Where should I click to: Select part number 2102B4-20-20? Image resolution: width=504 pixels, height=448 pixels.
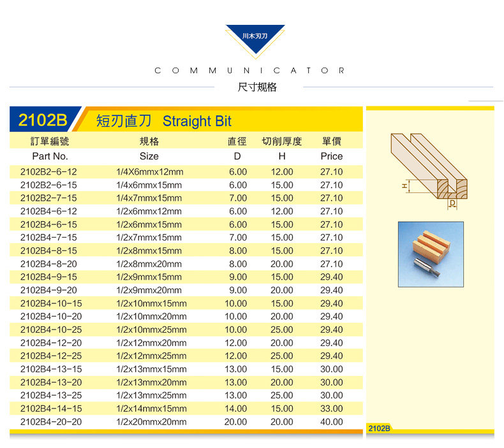click(x=51, y=422)
